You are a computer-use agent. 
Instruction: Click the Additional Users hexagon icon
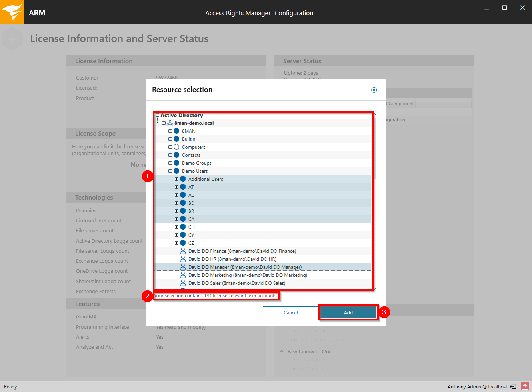click(x=183, y=179)
